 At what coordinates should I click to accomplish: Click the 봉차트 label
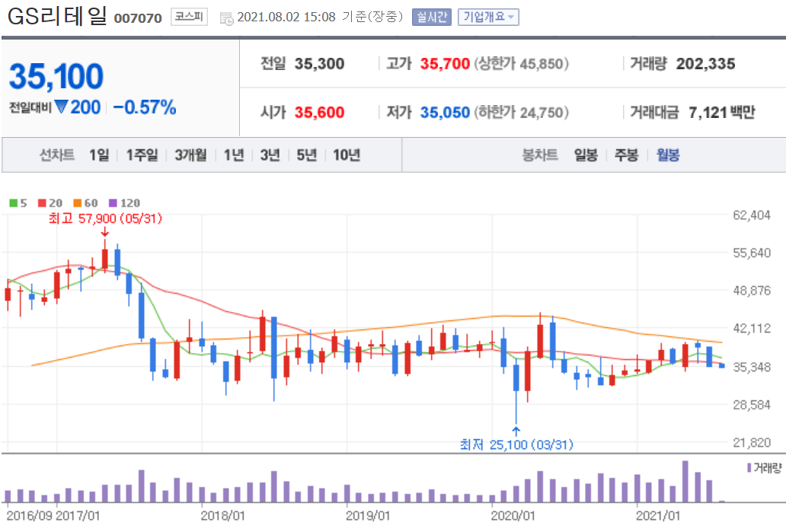pos(540,155)
